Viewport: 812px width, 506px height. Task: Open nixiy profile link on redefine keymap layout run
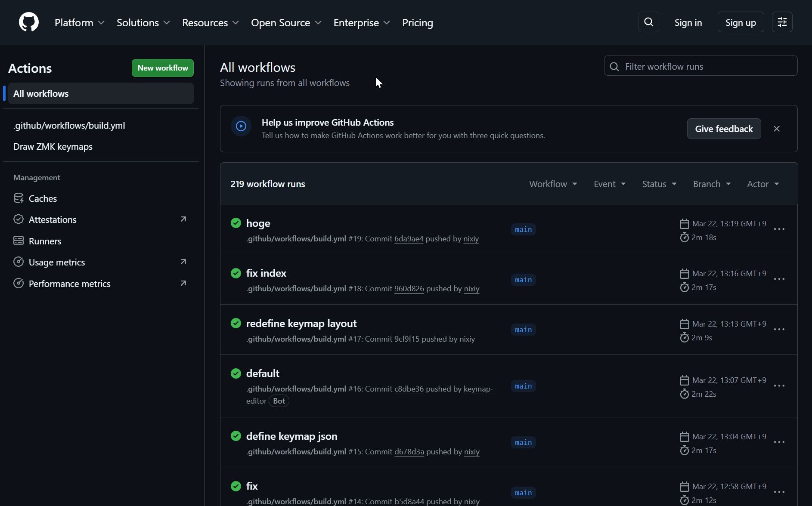point(467,339)
